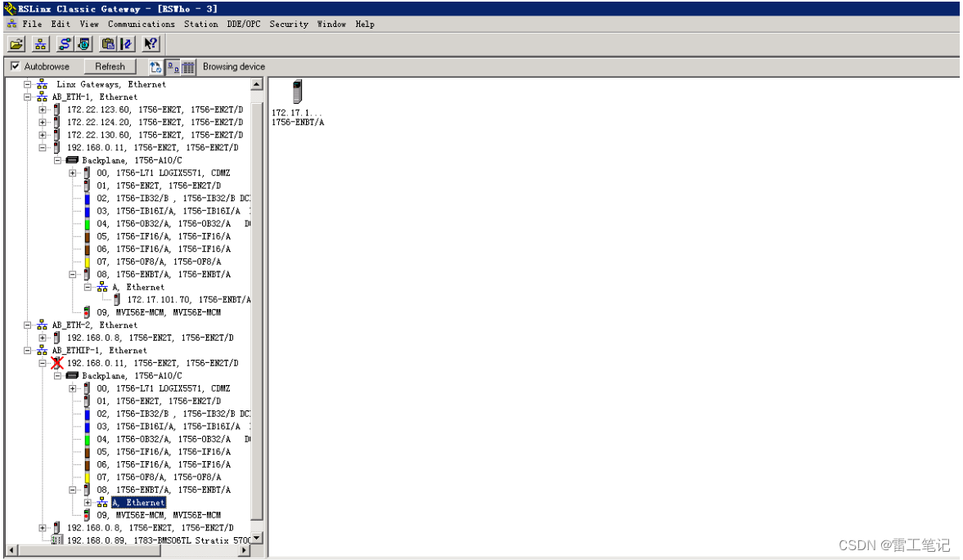This screenshot has width=963, height=560.
Task: Click module icon beside 172.22.124.20
Action: tap(56, 122)
